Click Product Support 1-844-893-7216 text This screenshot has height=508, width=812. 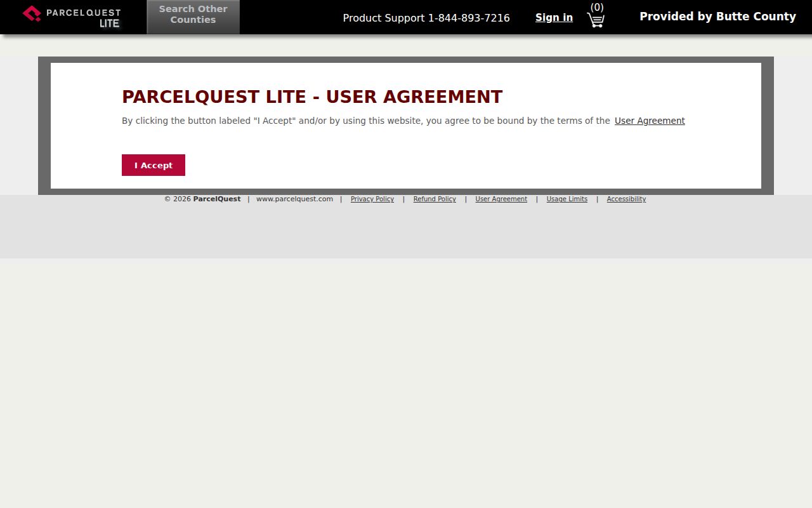tap(426, 18)
